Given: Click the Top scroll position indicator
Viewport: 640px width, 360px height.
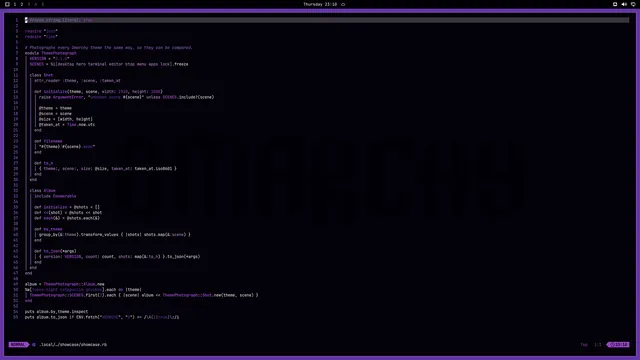Looking at the screenshot, I should [x=584, y=344].
